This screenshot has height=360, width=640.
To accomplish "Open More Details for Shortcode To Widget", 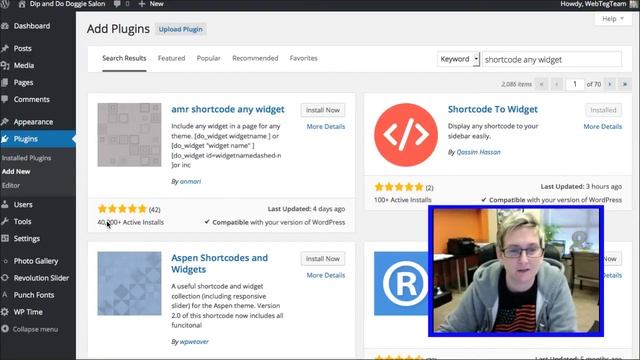I will click(x=602, y=127).
